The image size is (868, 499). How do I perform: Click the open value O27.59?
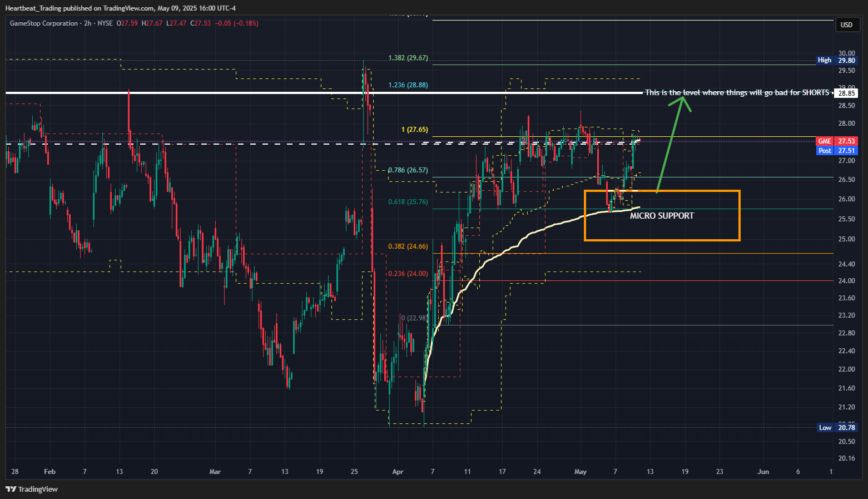127,23
